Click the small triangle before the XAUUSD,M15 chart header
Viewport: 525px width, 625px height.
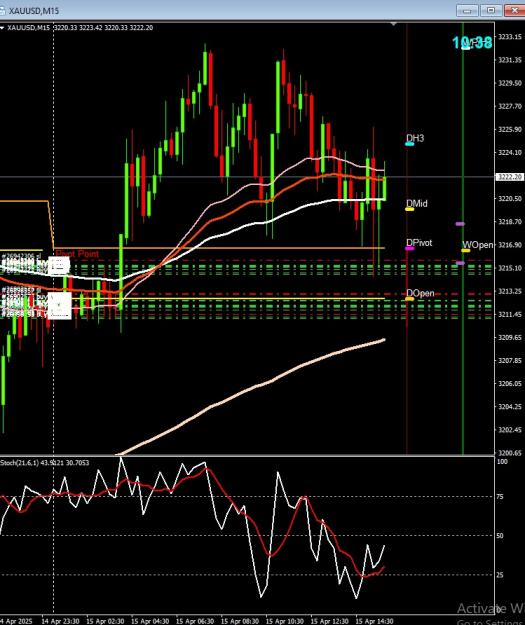[x=2, y=28]
